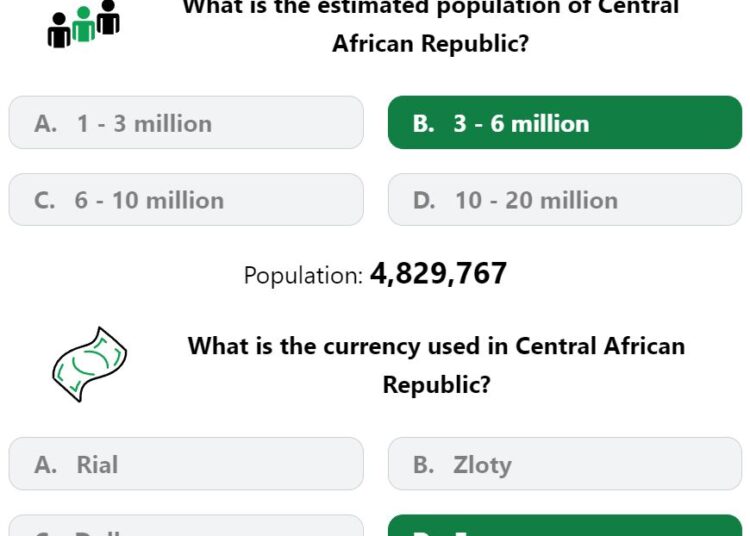The height and width of the screenshot is (536, 750).
Task: Select the partially visible option C below Rial
Action: coord(186,525)
